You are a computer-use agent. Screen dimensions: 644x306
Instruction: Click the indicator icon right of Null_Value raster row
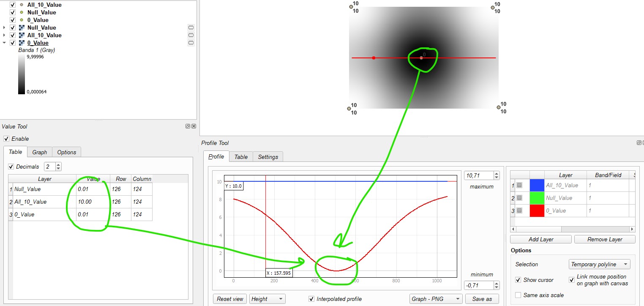191,27
